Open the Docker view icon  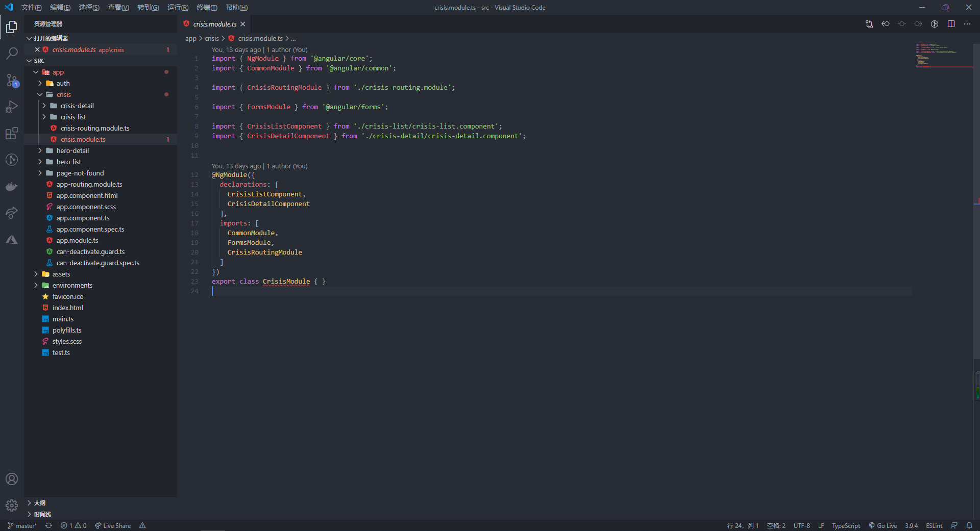tap(12, 186)
